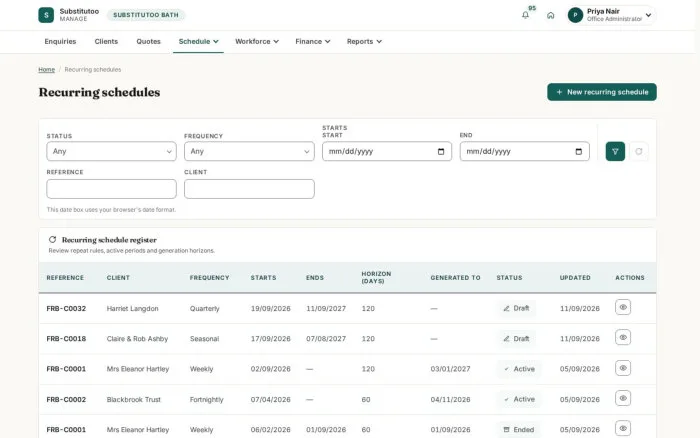Click start date 19/09/2026
Viewport: 700px width, 438px height.
click(x=271, y=309)
